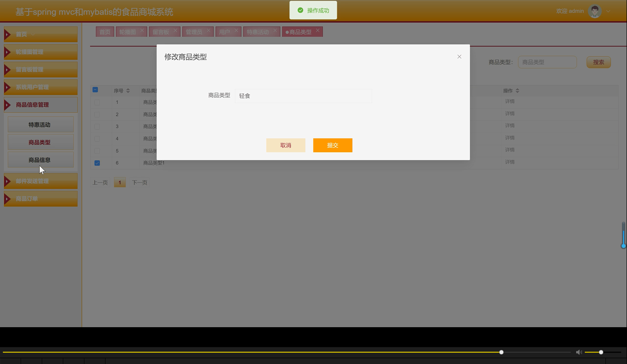
Task: Click the volume speaker icon in the player
Action: [x=579, y=352]
